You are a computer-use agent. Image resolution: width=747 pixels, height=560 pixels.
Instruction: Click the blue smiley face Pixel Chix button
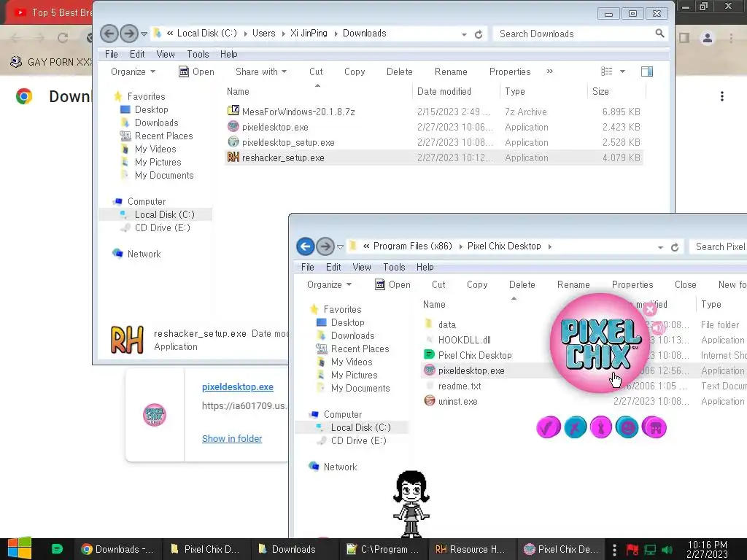point(627,427)
